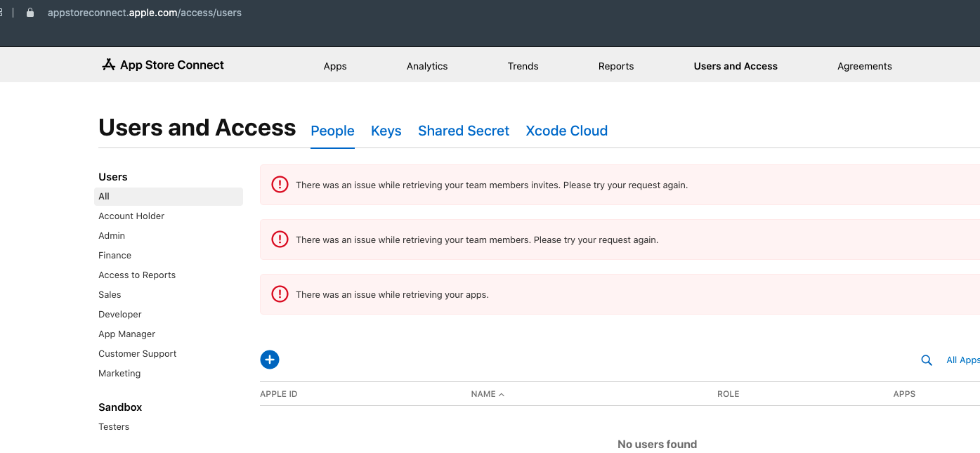Select App Manager in the sidebar
The image size is (980, 453).
(x=126, y=334)
